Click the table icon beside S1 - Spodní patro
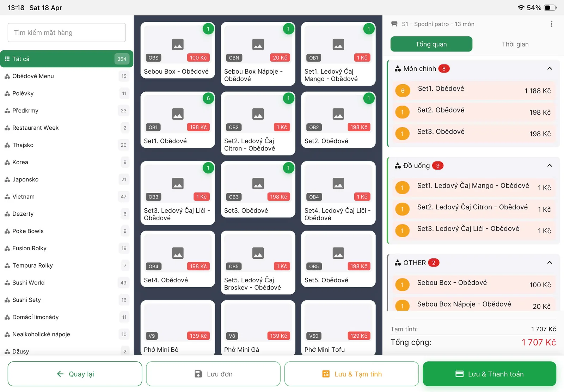This screenshot has width=564, height=392. (x=394, y=24)
